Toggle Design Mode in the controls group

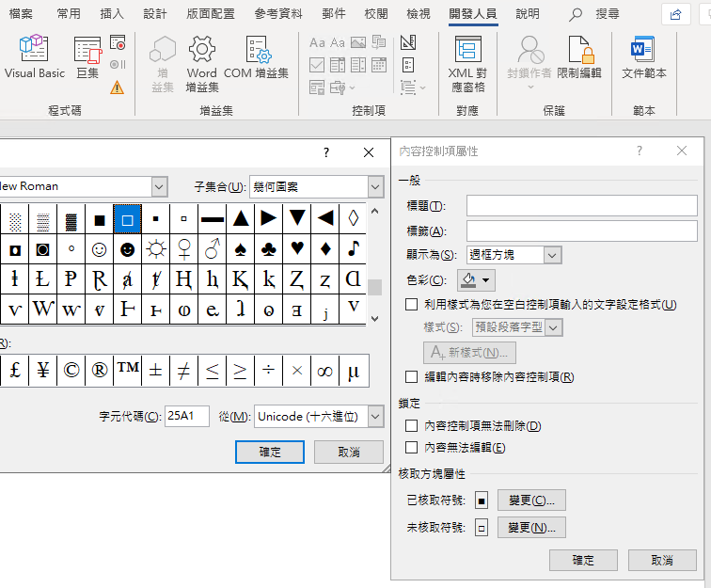pyautogui.click(x=408, y=42)
